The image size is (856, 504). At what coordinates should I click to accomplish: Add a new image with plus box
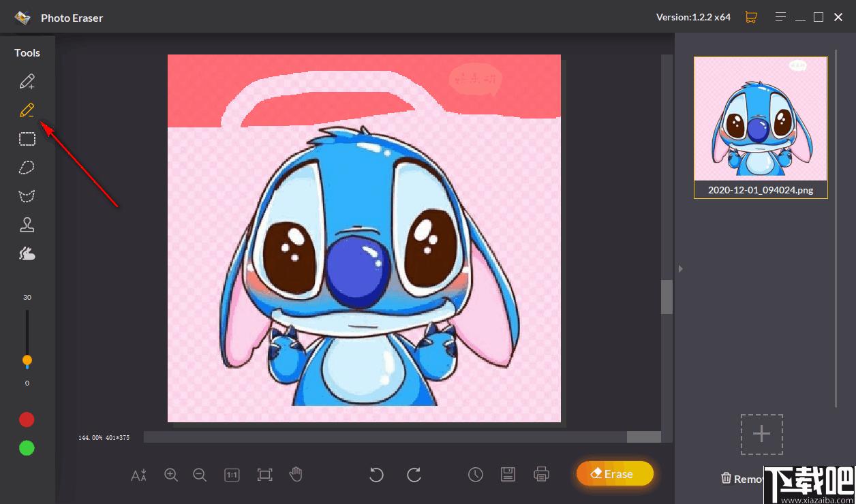tap(762, 435)
